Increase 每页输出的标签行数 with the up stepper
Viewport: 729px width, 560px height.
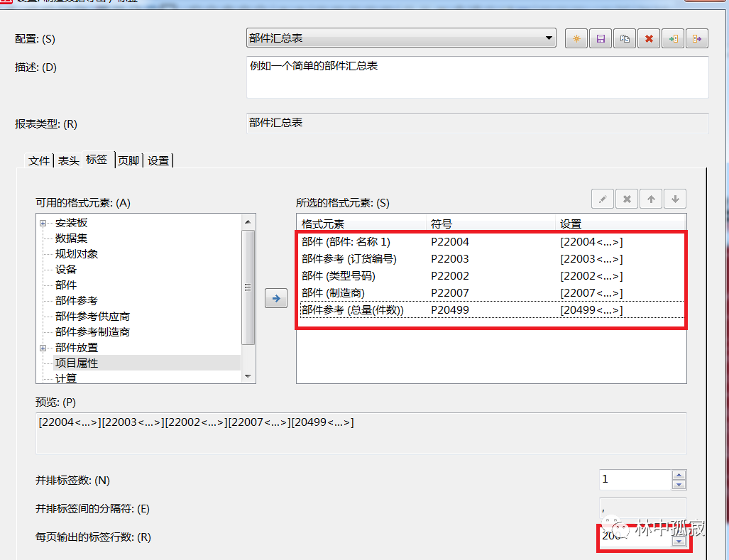point(680,533)
